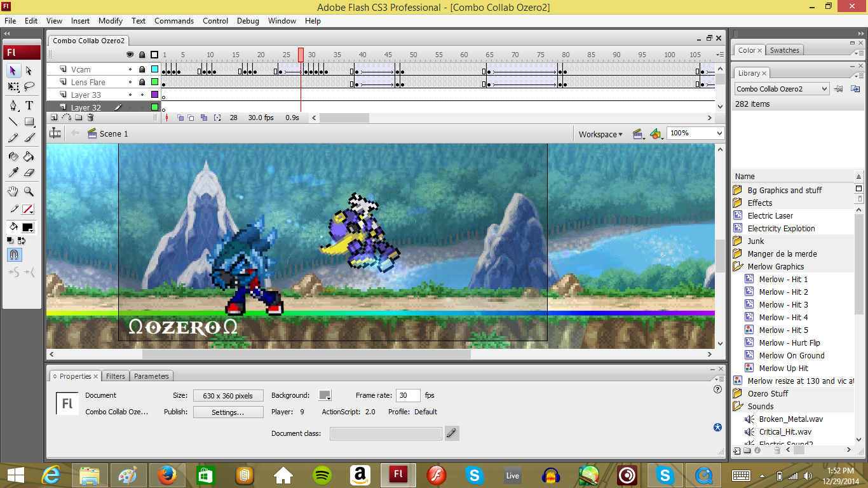This screenshot has height=488, width=868.
Task: Unlock the Vcam layer padlock
Action: (142, 69)
